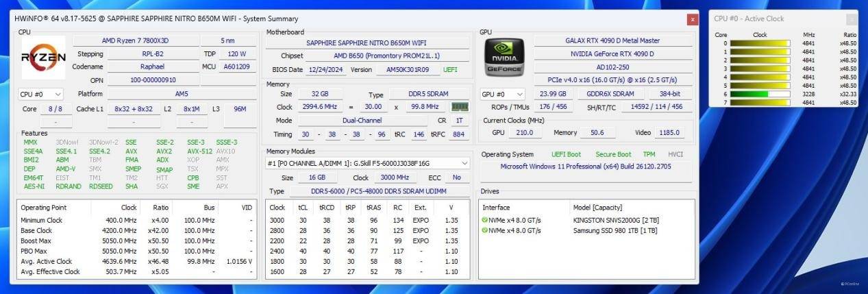Click the Secure Boot status label
Screen dimensions: 868x294
[613, 154]
